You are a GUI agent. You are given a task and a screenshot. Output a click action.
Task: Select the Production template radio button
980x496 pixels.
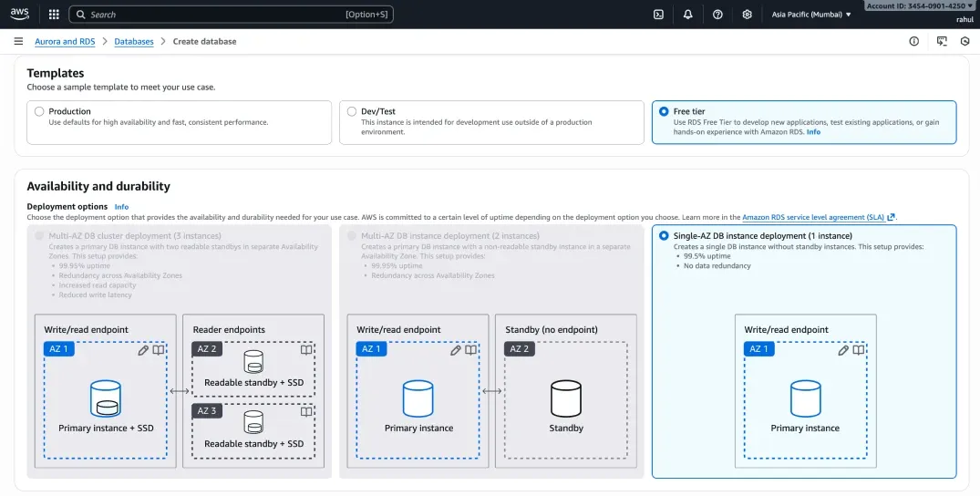point(39,111)
